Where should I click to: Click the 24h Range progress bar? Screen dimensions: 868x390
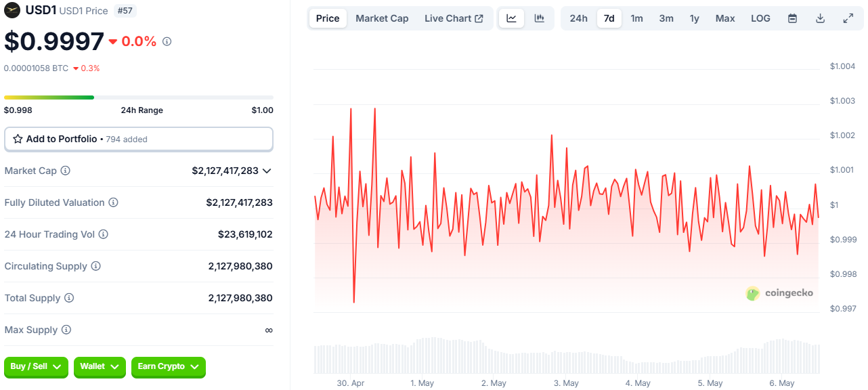(138, 97)
